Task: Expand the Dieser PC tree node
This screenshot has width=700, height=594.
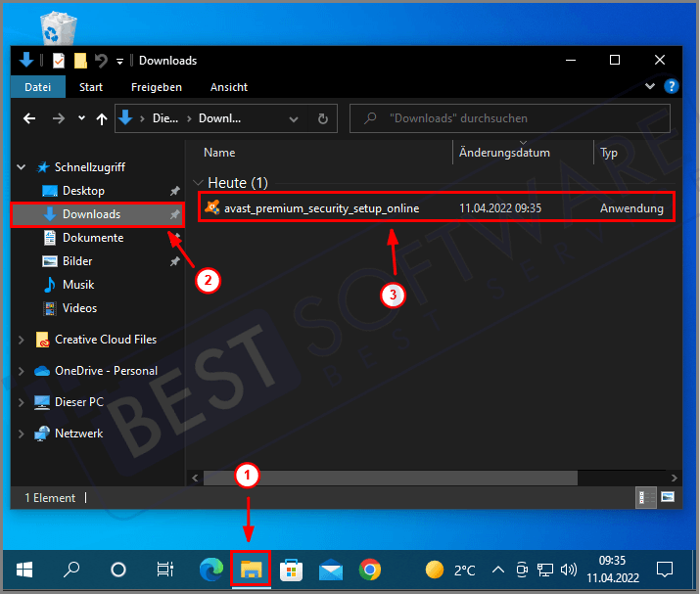Action: 22,402
